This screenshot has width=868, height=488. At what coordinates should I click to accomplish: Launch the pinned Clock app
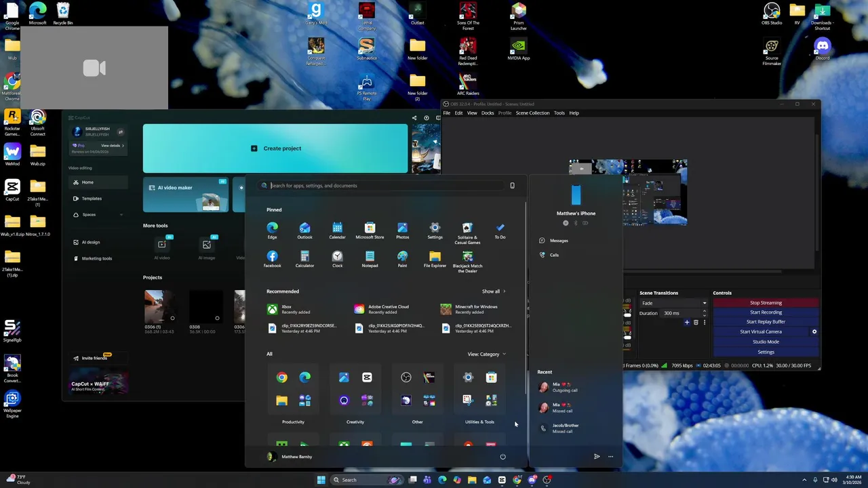tap(337, 259)
